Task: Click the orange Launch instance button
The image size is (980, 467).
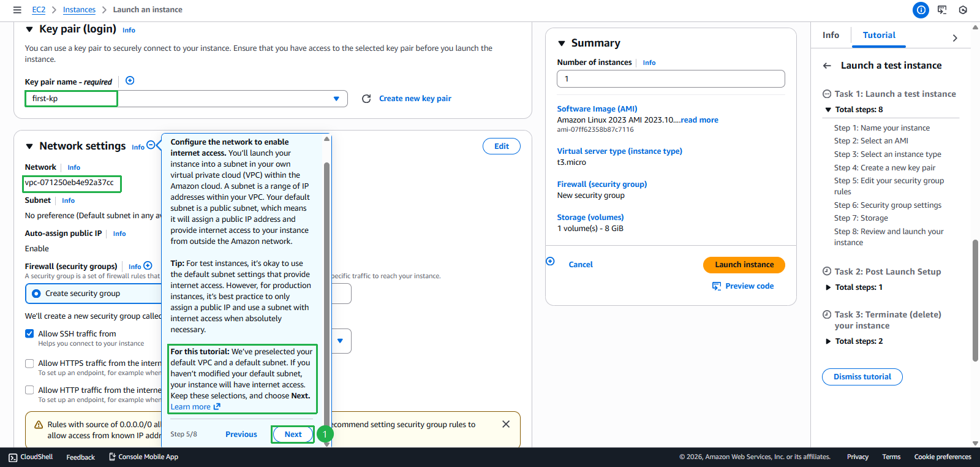Action: (x=744, y=265)
